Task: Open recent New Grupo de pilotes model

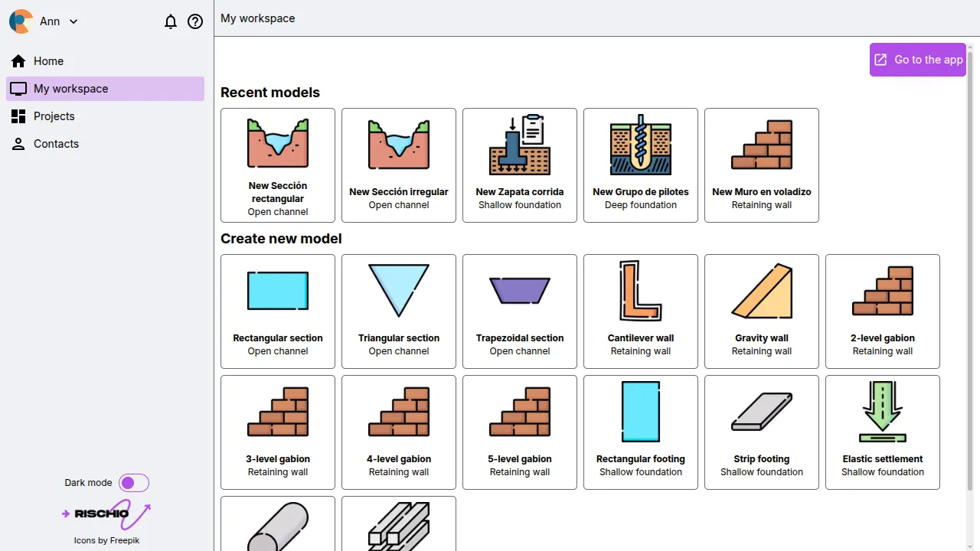Action: click(641, 165)
